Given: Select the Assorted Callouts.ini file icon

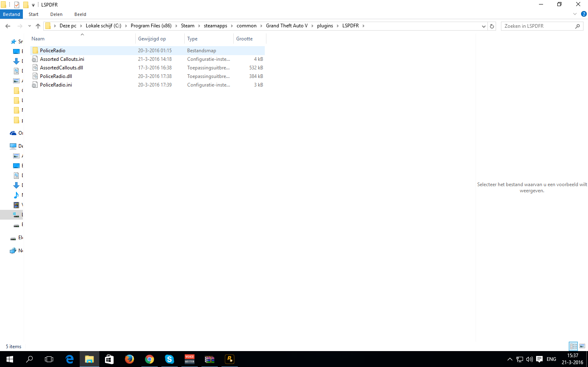Looking at the screenshot, I should point(35,59).
